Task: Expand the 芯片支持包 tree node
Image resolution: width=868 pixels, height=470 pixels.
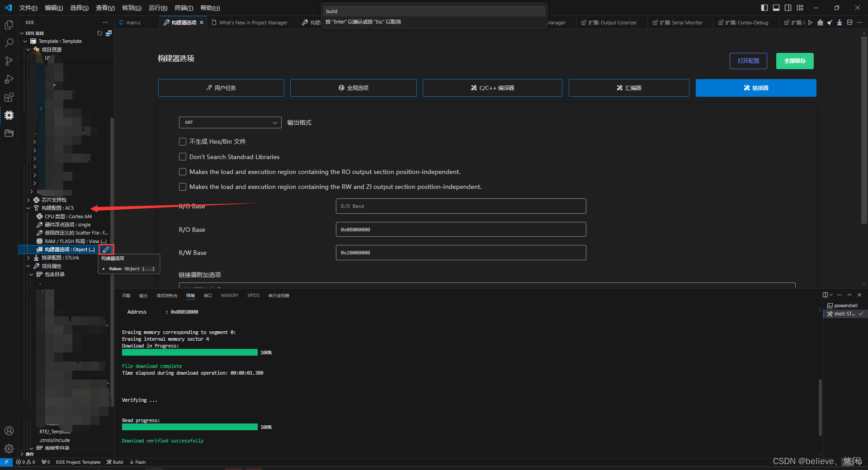Action: pos(28,200)
